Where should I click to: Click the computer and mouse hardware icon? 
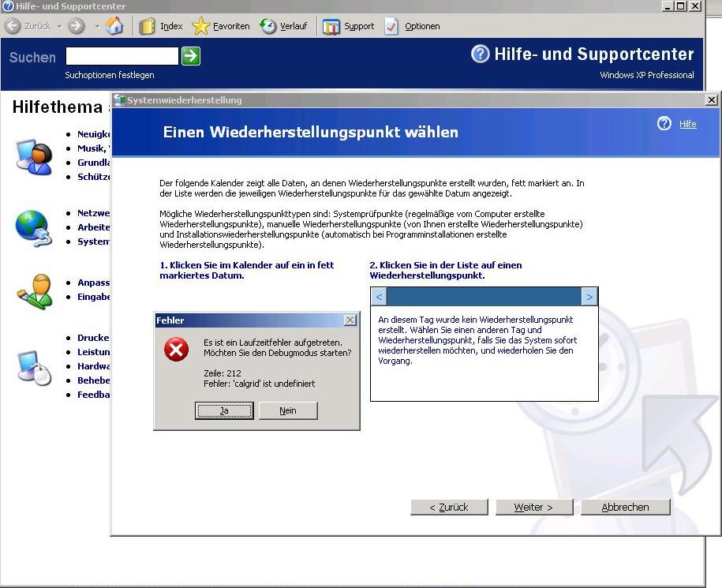[x=34, y=368]
